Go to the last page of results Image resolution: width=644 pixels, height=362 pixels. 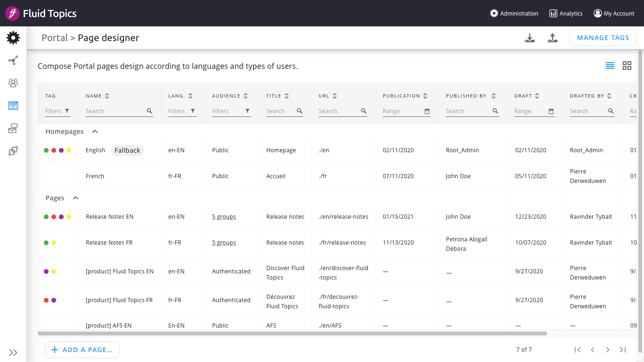[x=623, y=350]
